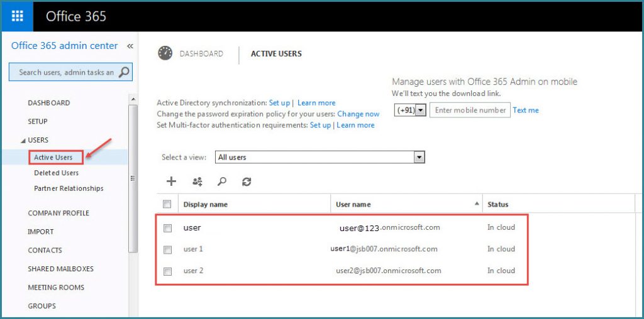Click the search magnifier in sidebar search box
The image size is (644, 319).
[125, 72]
